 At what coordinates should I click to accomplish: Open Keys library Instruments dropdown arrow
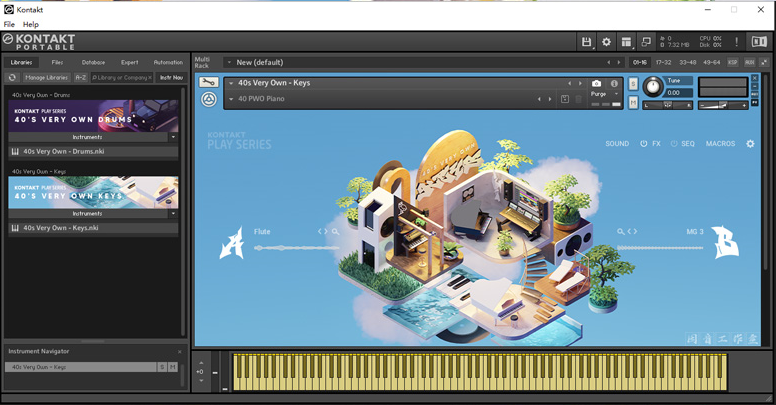coord(173,213)
